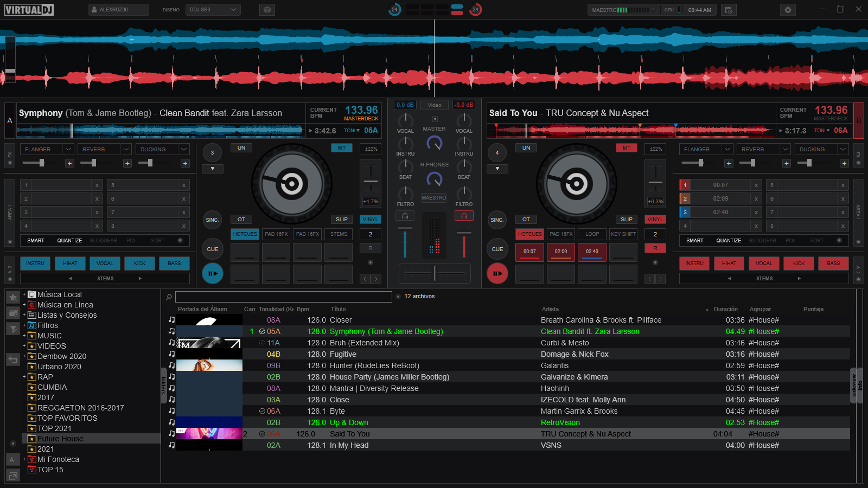Click deck A CUE button
The image size is (868, 488).
pos(213,249)
